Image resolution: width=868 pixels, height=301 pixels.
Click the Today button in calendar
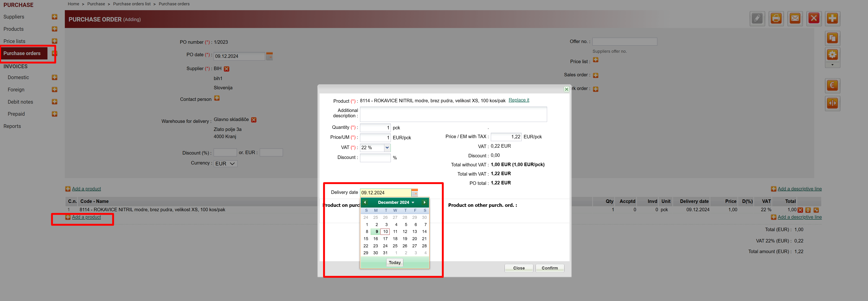pos(395,262)
